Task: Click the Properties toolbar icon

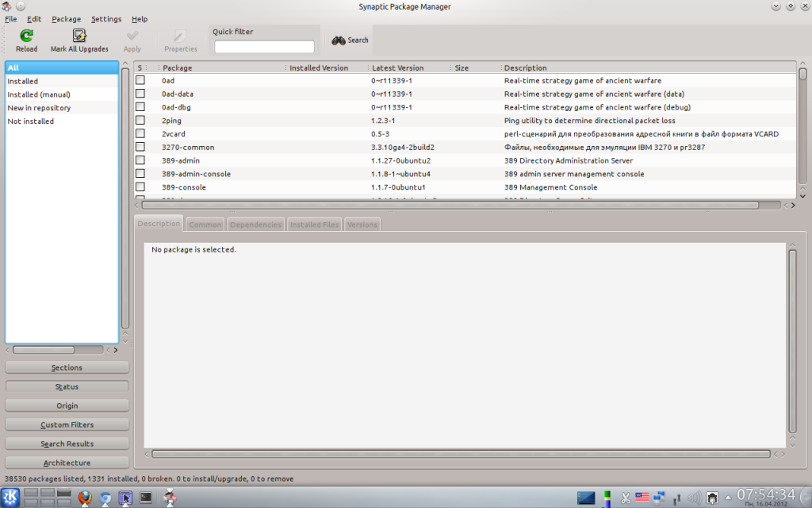Action: [x=180, y=35]
